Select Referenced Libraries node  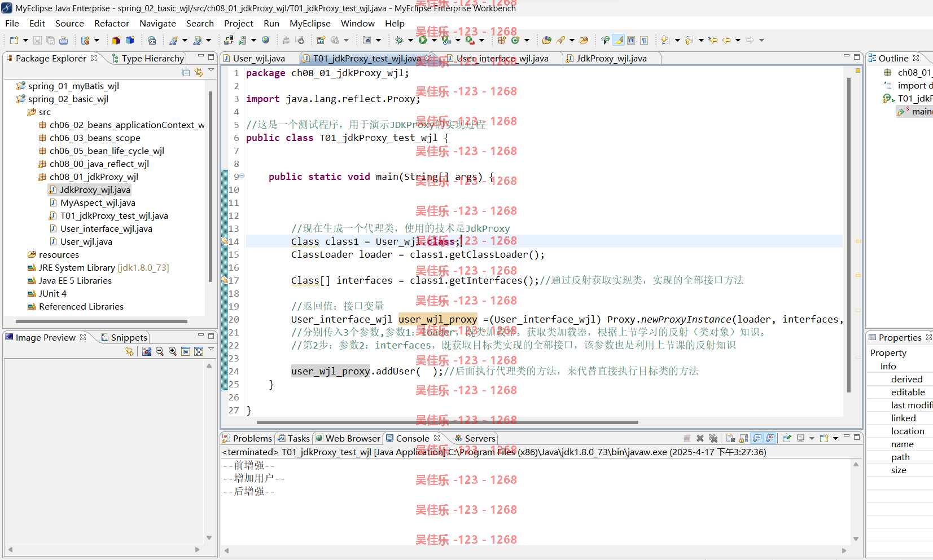tap(81, 306)
